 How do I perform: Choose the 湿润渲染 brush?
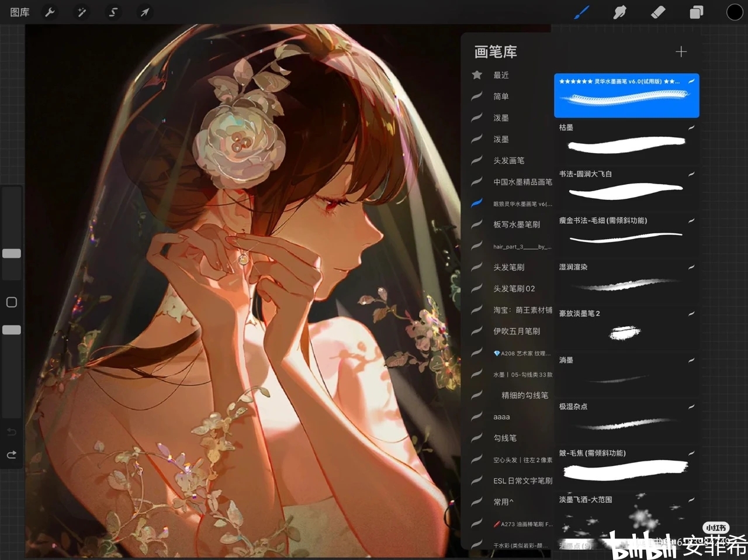click(x=626, y=282)
